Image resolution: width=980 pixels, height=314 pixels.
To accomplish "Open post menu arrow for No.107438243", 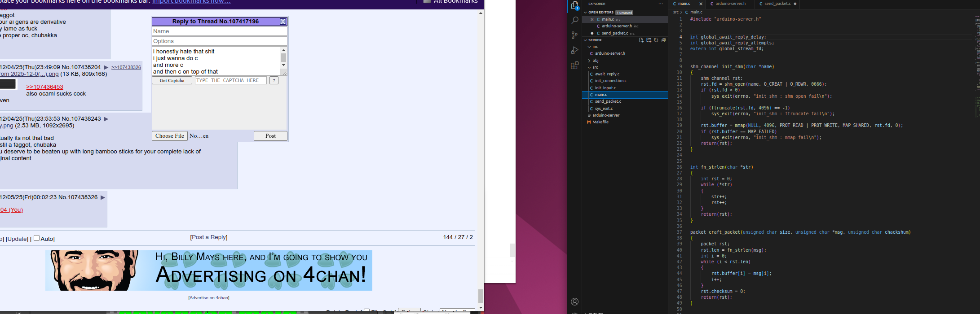I will [x=106, y=119].
